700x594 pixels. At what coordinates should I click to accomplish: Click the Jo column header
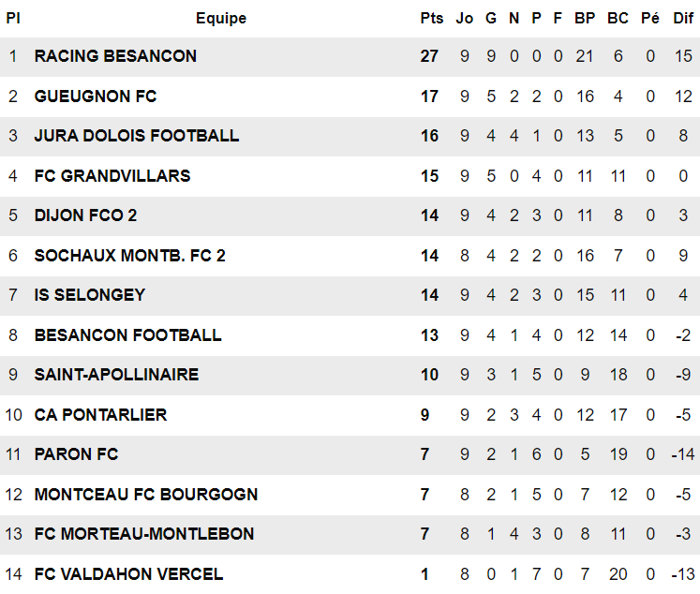point(464,19)
